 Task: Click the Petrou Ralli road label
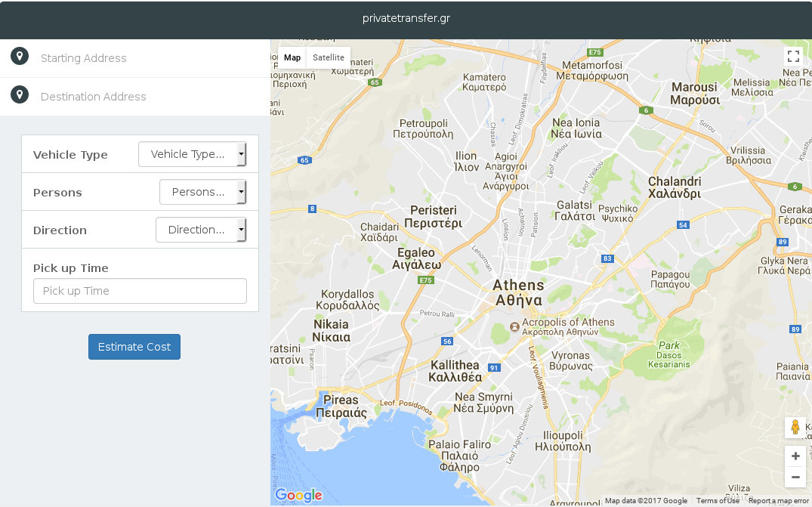point(437,314)
